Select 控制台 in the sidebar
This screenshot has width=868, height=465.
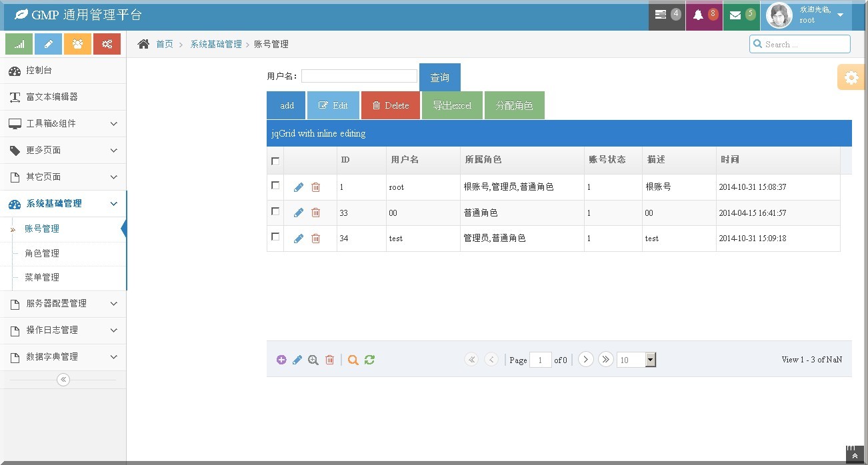[39, 71]
